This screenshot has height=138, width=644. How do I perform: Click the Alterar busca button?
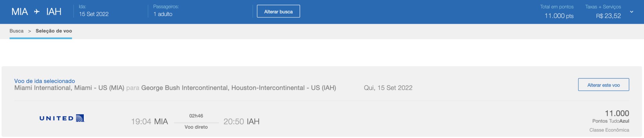tap(278, 11)
